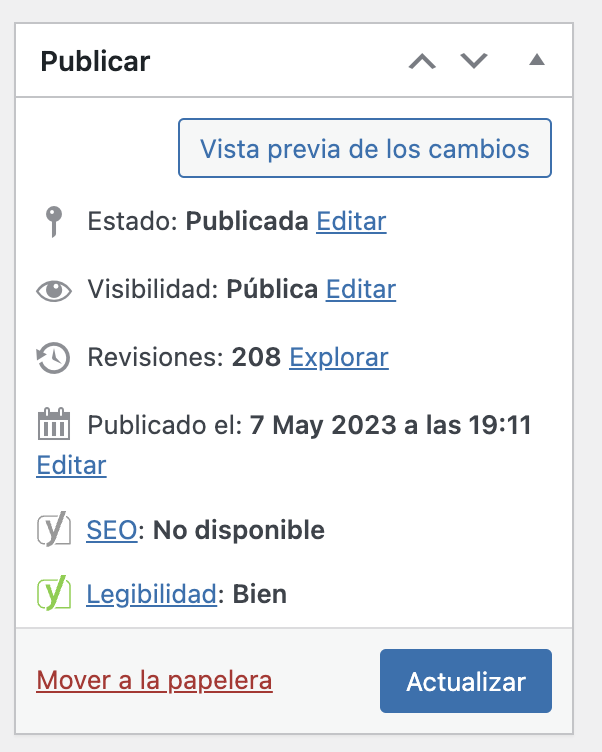Click the eye icon next to Visibilidad
This screenshot has width=602, height=752.
pyautogui.click(x=55, y=290)
